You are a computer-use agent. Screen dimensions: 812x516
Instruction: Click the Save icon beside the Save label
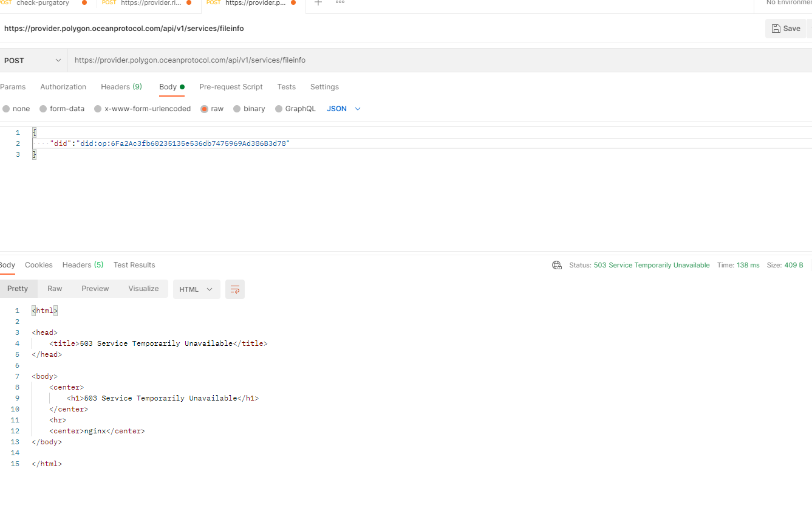776,28
